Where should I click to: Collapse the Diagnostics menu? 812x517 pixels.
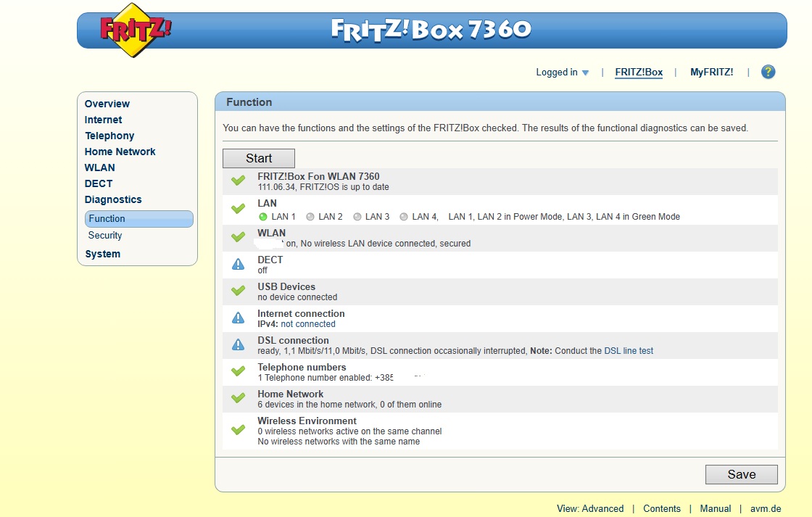point(113,200)
